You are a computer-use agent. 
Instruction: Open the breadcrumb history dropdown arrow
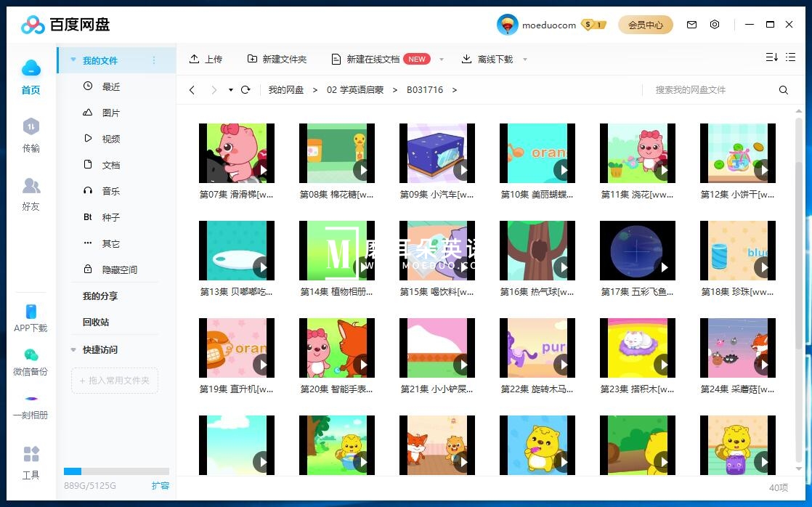coord(231,89)
